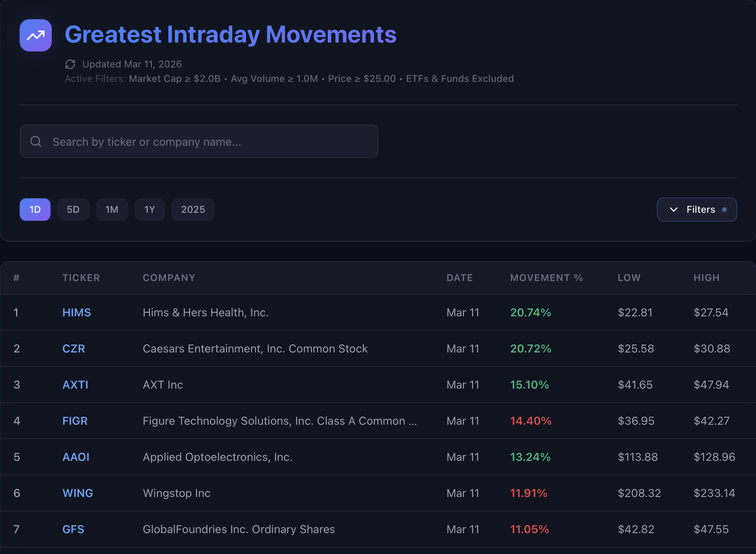Select the 1D timeframe tab

(35, 210)
